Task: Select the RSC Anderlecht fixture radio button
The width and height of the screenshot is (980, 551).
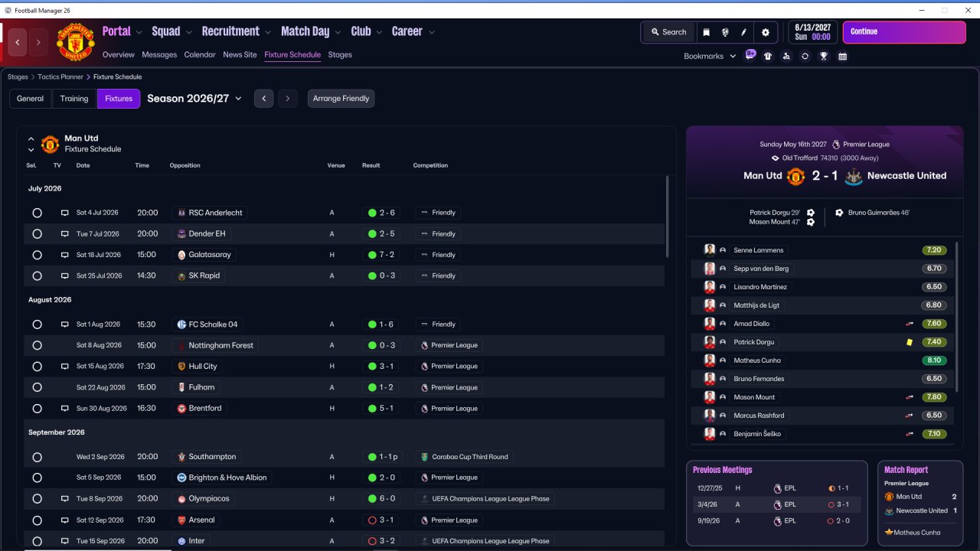Action: click(x=37, y=213)
